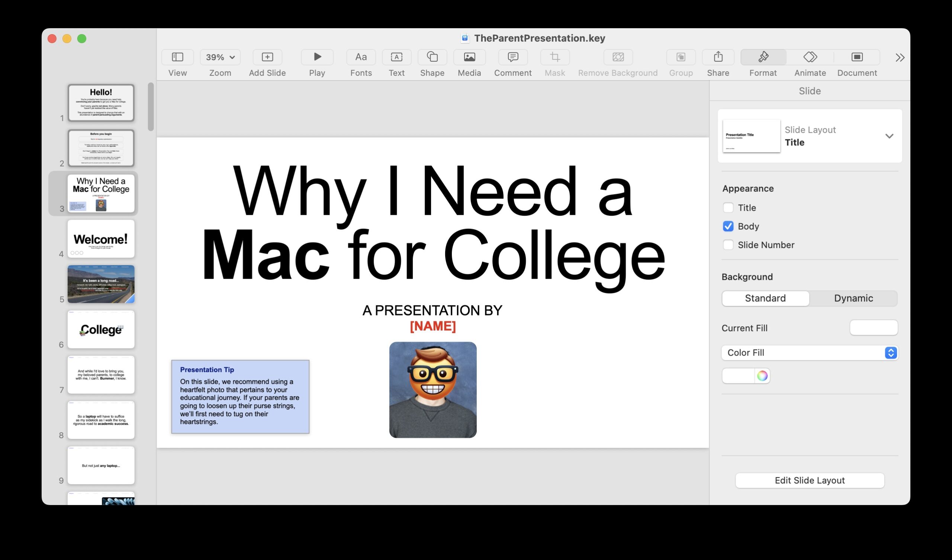Click the Slide Layout preview thumbnail
This screenshot has height=560, width=952.
point(751,136)
